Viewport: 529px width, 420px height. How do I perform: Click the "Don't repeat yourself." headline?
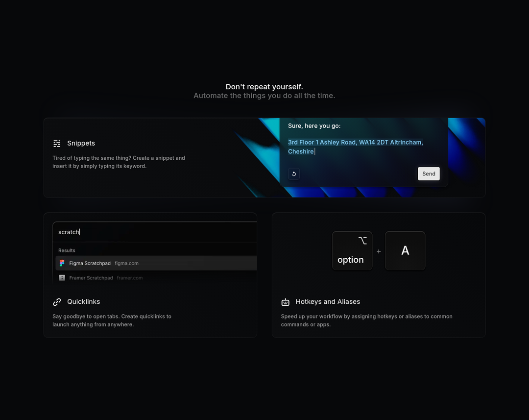coord(264,87)
